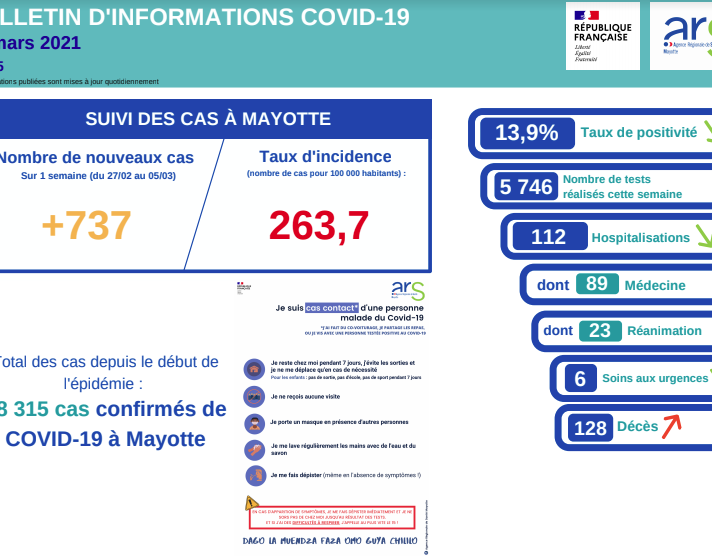Click the mask-wearing face icon
Viewport: 712px width, 560px height.
(x=255, y=423)
